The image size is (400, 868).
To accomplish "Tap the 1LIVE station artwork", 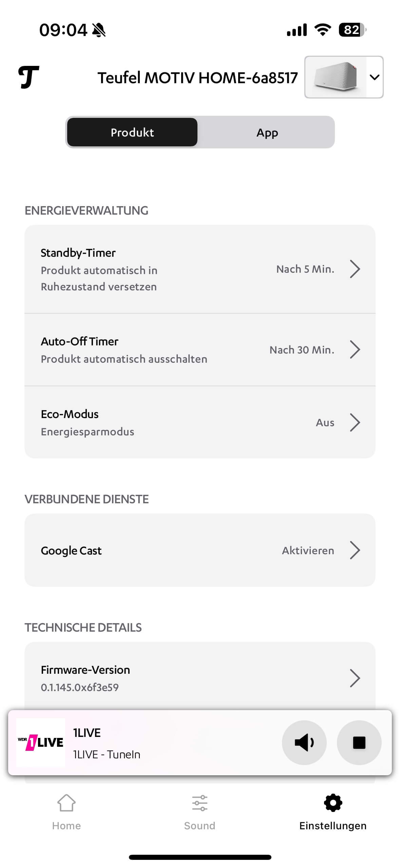I will [x=41, y=743].
